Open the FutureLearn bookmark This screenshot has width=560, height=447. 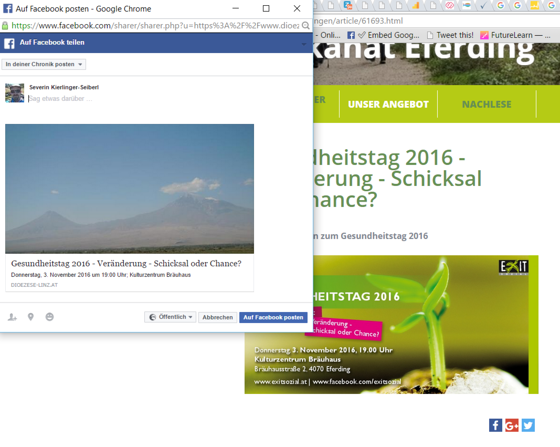pyautogui.click(x=515, y=35)
